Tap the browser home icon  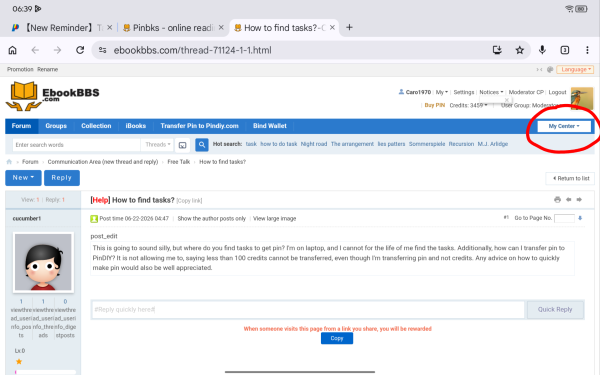tap(13, 50)
